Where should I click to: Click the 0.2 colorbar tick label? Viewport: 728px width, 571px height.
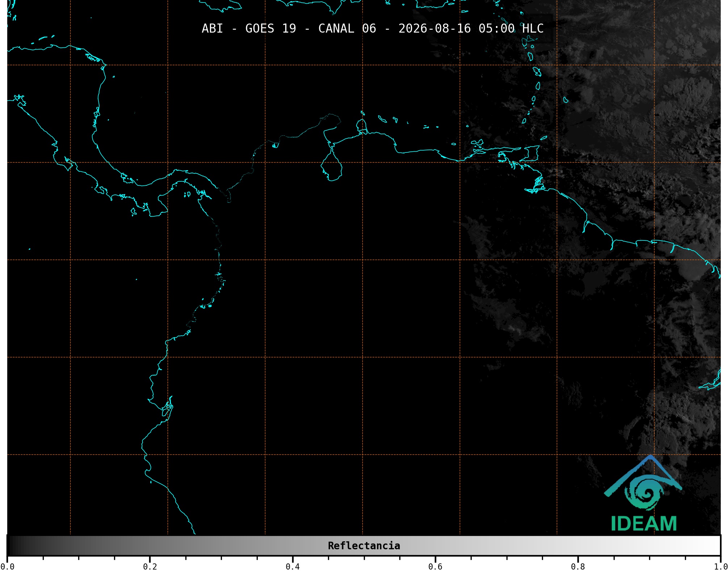click(x=150, y=566)
